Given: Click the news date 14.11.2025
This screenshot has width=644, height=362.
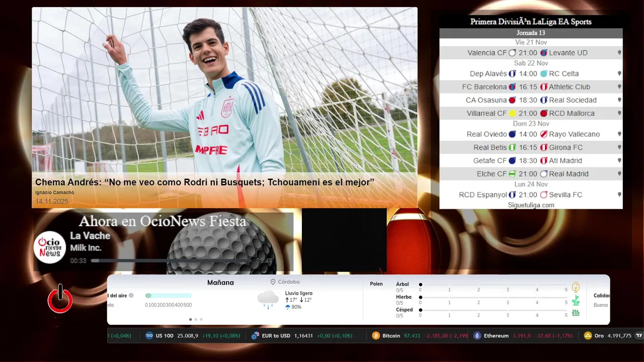Looking at the screenshot, I should tap(52, 202).
